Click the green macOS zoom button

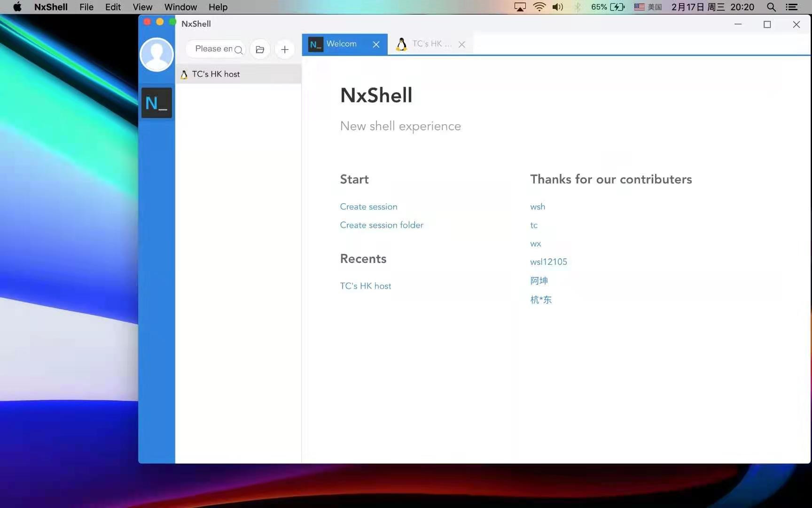pyautogui.click(x=172, y=22)
